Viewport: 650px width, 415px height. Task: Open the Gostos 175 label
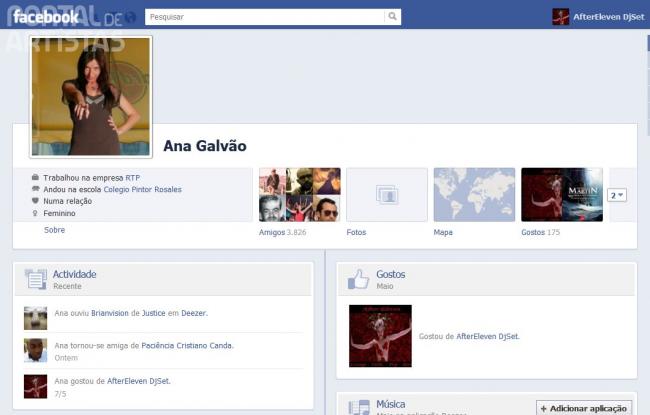coord(541,232)
